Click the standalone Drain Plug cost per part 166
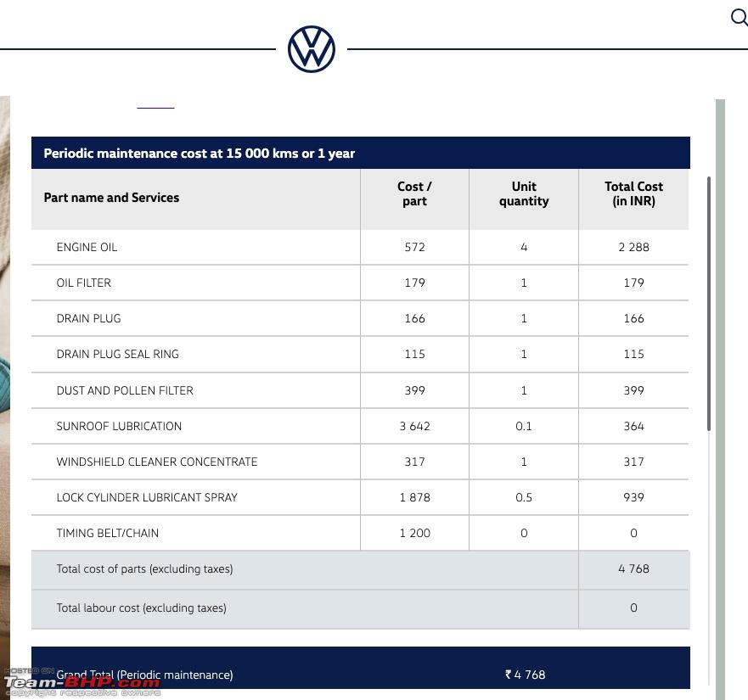748x700 pixels. (x=414, y=318)
